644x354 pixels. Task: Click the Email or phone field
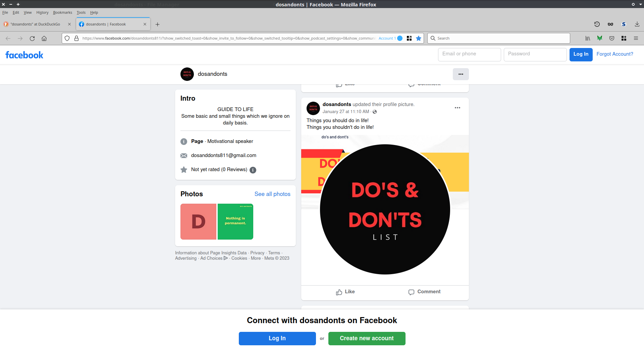pyautogui.click(x=469, y=54)
